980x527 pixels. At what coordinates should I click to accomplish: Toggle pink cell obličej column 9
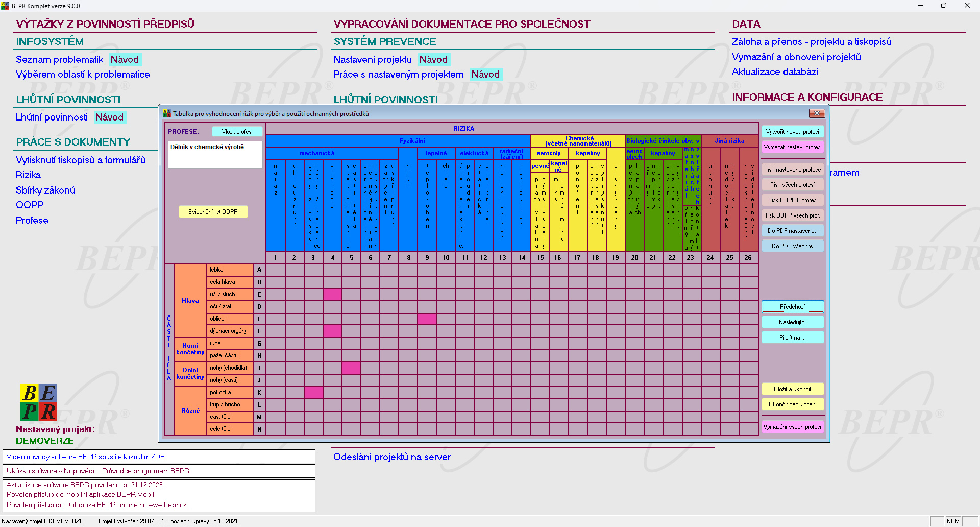tap(427, 319)
